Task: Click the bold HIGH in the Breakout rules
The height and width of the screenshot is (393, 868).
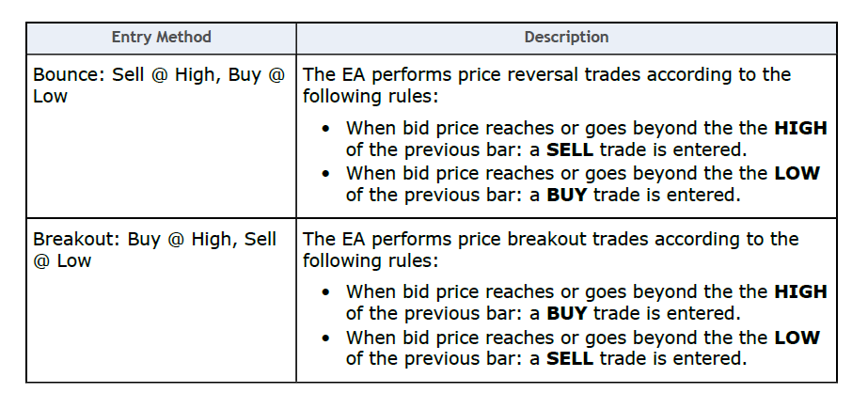Action: [x=800, y=291]
